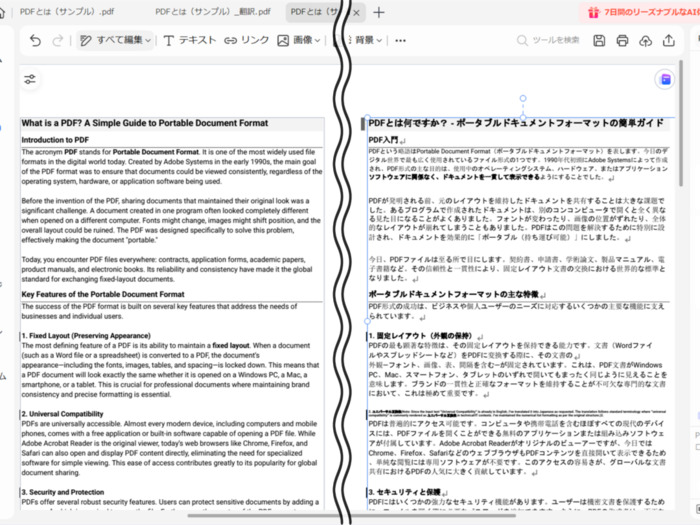
Task: Click the 'PDF入門' heading
Action: pos(383,140)
